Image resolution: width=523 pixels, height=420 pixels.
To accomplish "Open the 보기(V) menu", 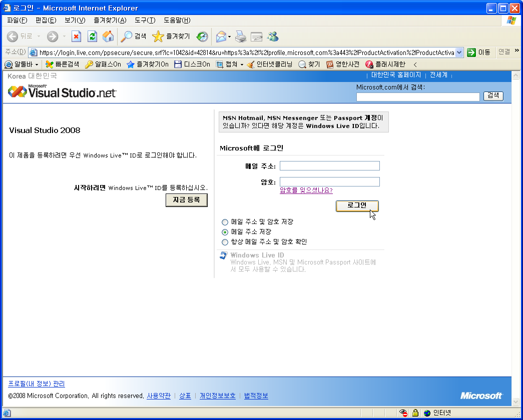I will point(75,20).
